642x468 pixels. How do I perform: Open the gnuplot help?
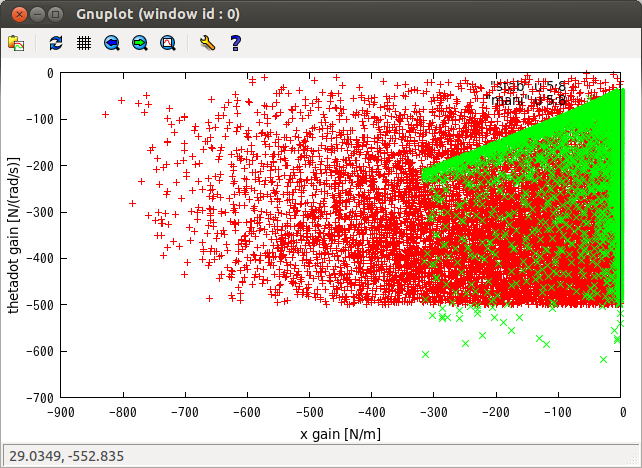tap(236, 43)
